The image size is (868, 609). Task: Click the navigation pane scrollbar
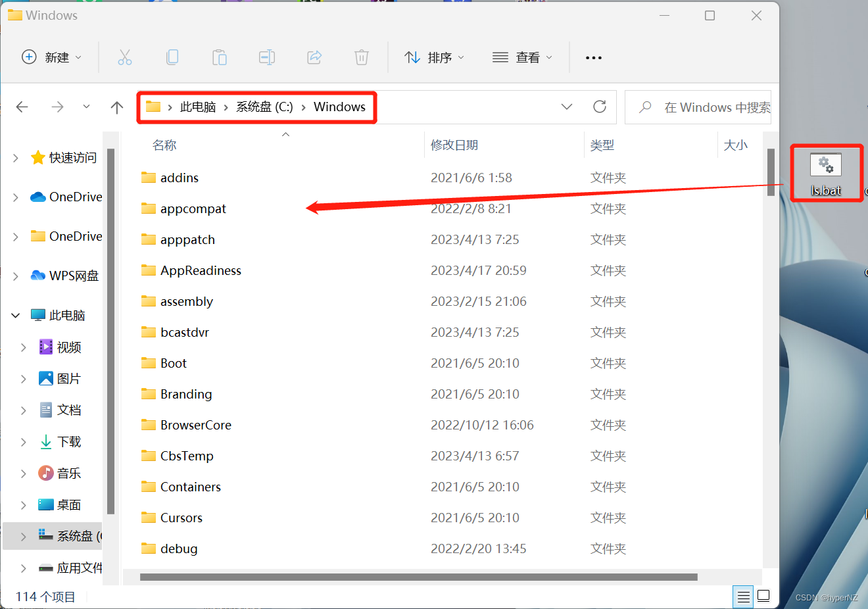point(110,331)
